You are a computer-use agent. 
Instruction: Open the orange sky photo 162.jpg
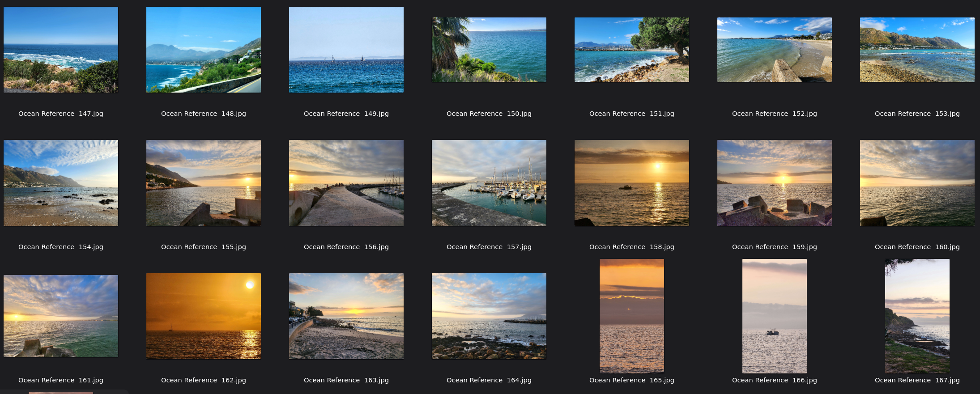204,316
